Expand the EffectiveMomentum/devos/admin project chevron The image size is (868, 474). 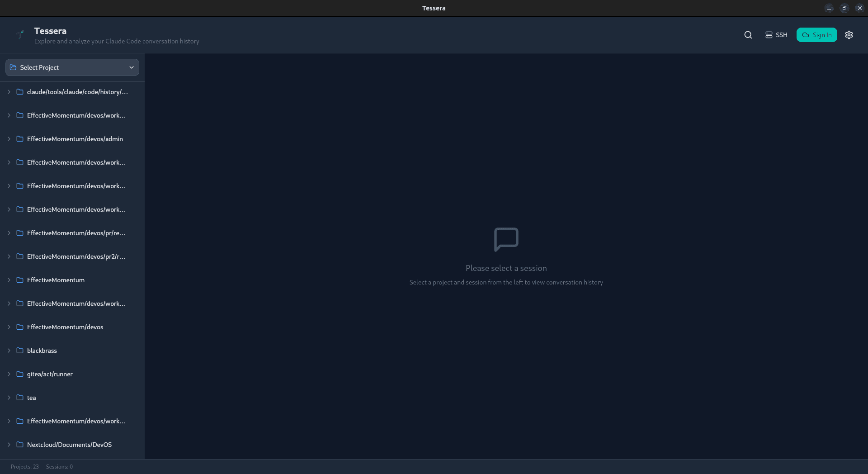click(9, 139)
